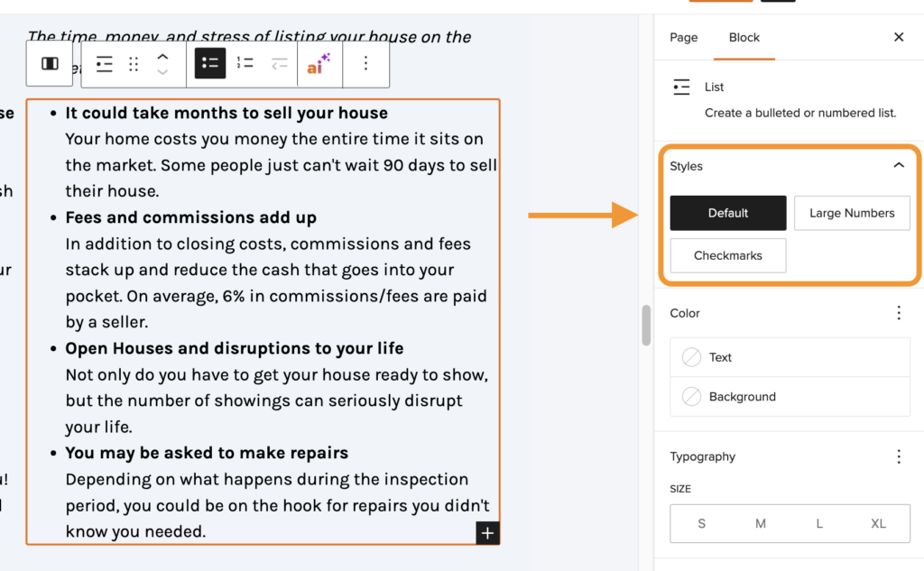The image size is (924, 571).
Task: Switch to the ordered numbered list icon
Action: tap(245, 63)
